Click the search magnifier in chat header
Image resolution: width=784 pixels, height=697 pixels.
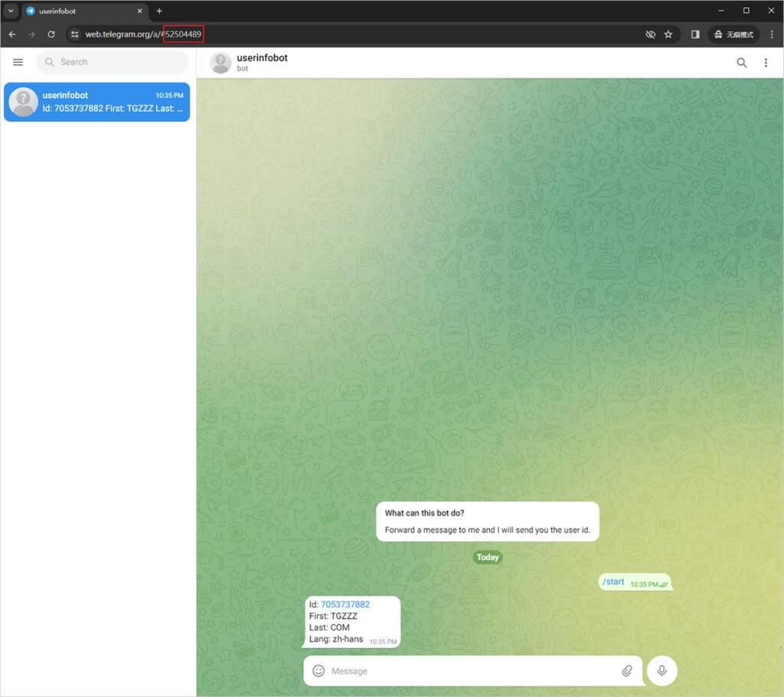[741, 63]
